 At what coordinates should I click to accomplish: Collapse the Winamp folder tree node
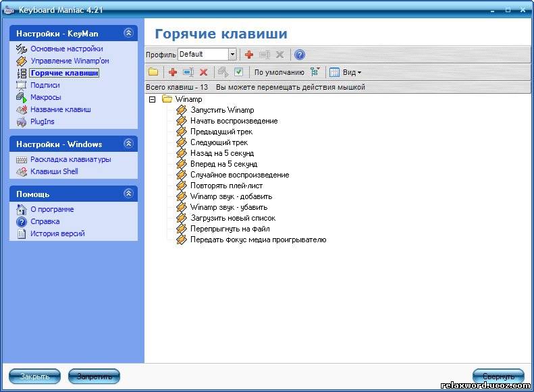point(152,99)
